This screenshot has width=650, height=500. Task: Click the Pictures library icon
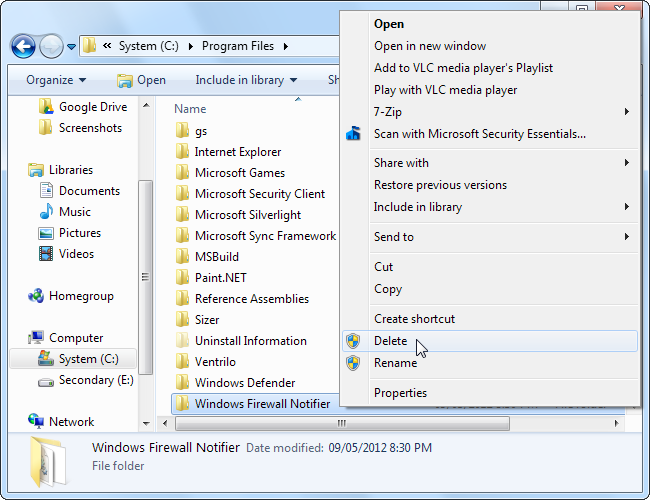tap(46, 233)
